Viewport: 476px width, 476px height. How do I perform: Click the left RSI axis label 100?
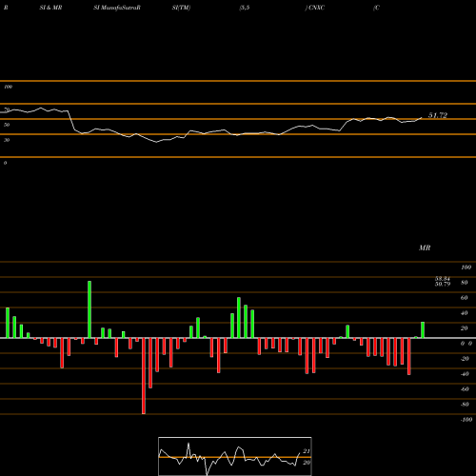click(x=8, y=87)
